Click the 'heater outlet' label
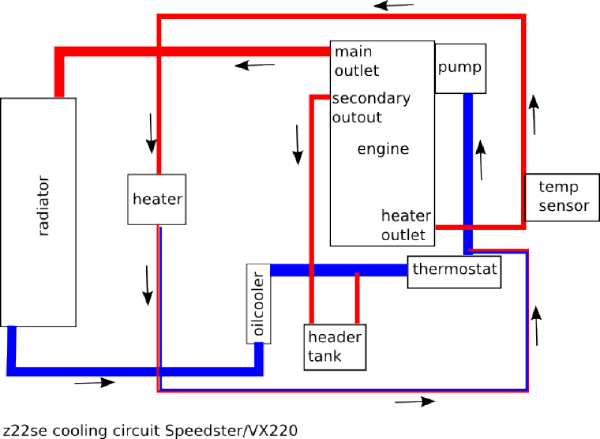This screenshot has width=600, height=439. [406, 225]
